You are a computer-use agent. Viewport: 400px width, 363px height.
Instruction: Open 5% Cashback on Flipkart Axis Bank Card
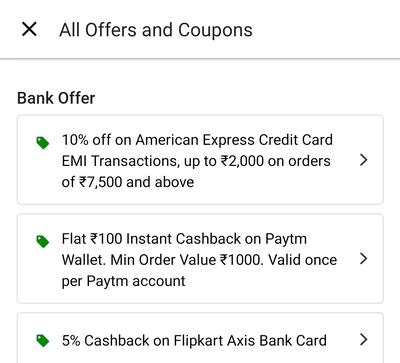(x=194, y=341)
